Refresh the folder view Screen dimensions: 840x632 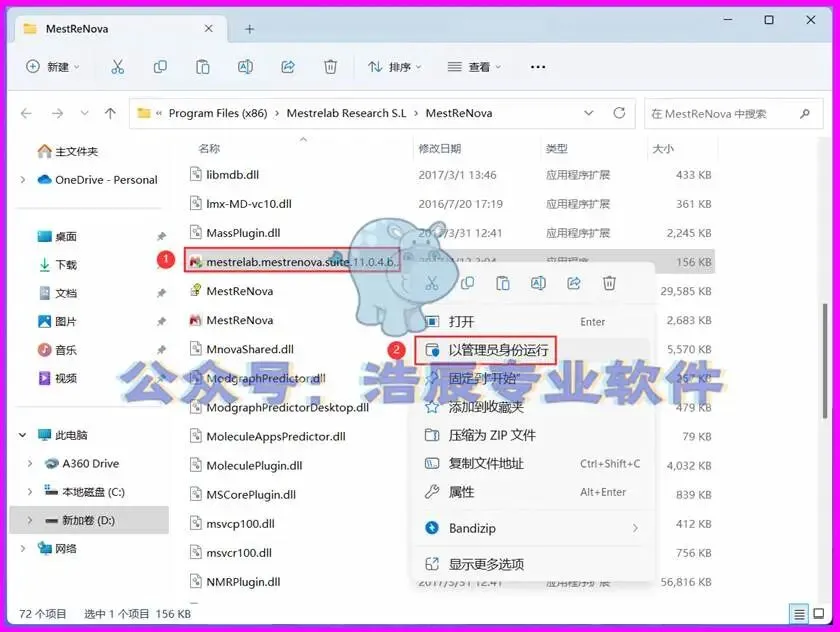[x=619, y=113]
